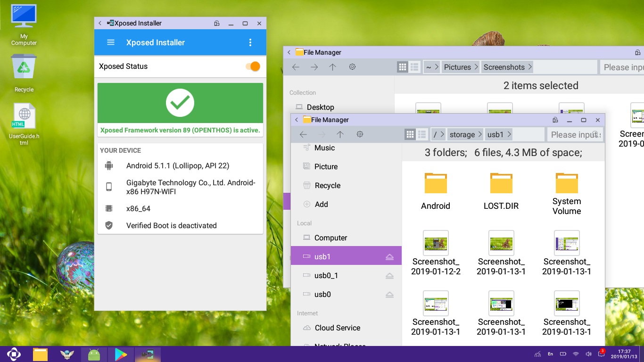The height and width of the screenshot is (362, 644).
Task: Select the Android folder
Action: [436, 190]
